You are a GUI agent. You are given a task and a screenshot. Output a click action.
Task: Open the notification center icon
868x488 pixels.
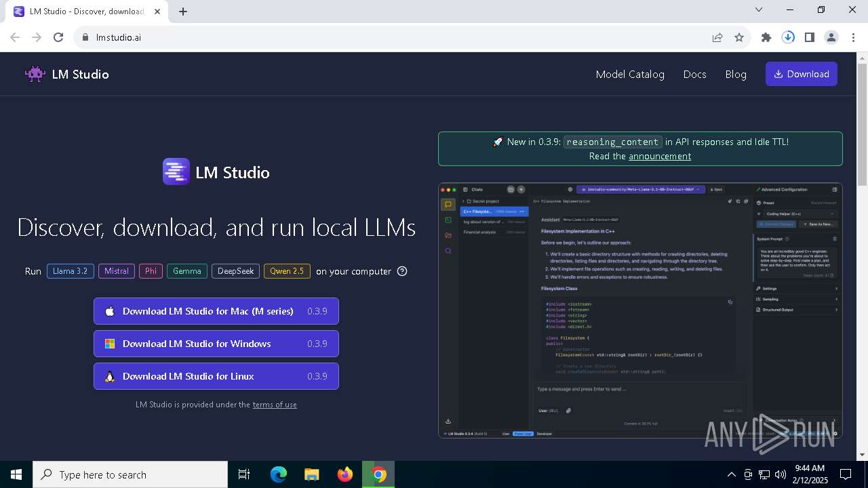pos(846,474)
